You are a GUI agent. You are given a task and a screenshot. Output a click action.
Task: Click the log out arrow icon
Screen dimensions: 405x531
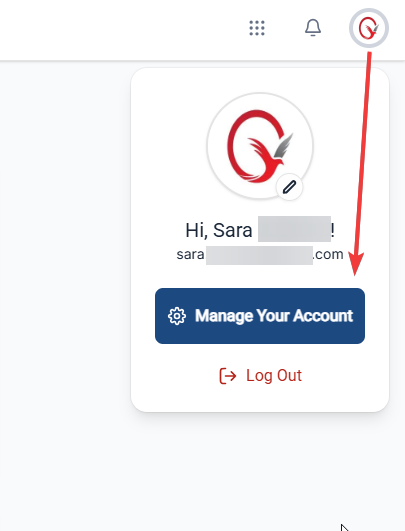[228, 376]
